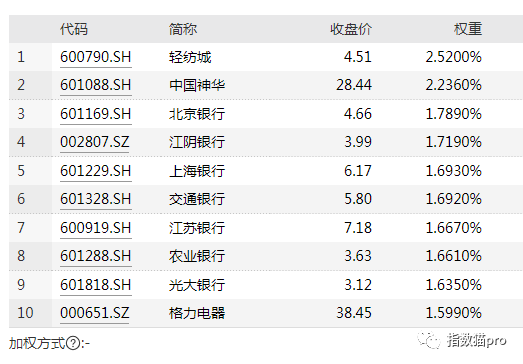Screen dimensions: 523x364
Task: Click the closing price 4.51
Action: (x=358, y=57)
